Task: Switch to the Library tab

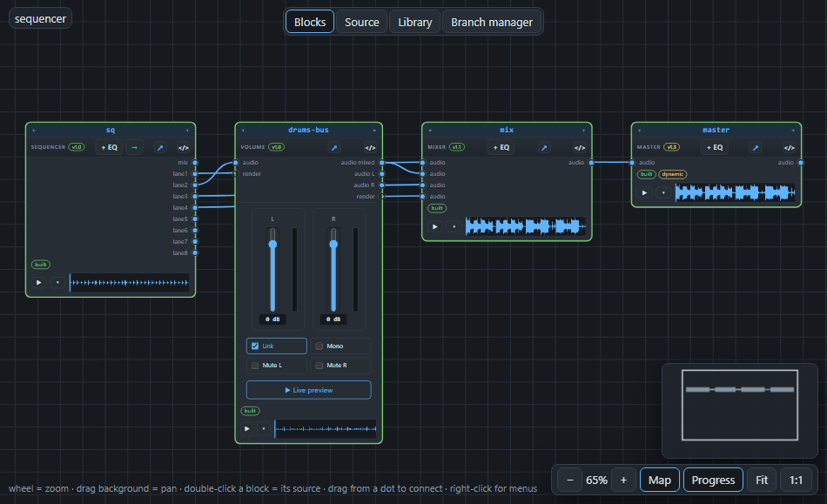Action: click(x=414, y=22)
